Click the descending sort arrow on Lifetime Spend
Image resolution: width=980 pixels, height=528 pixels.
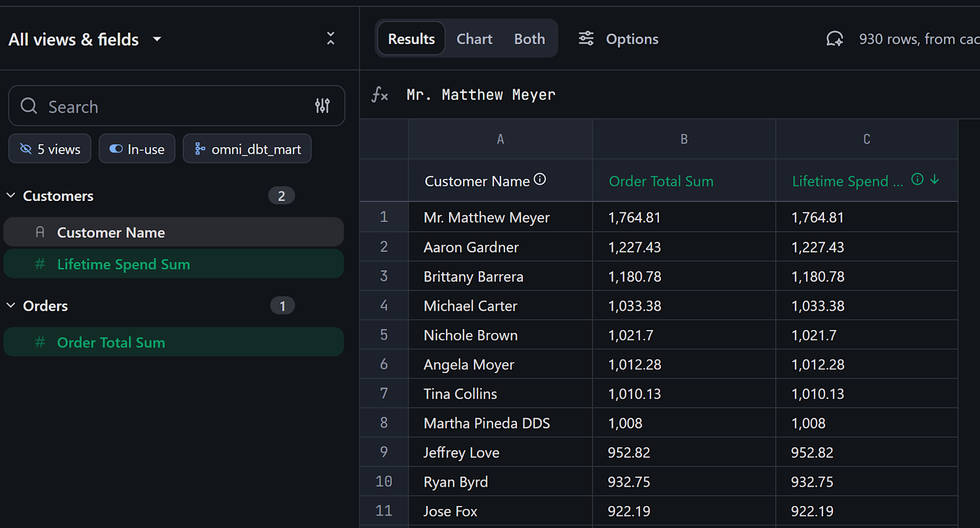tap(935, 179)
